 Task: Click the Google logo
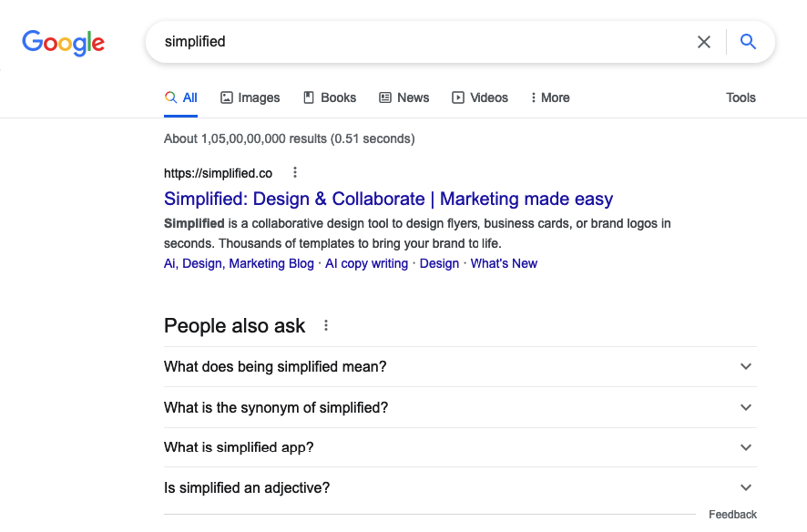[64, 43]
